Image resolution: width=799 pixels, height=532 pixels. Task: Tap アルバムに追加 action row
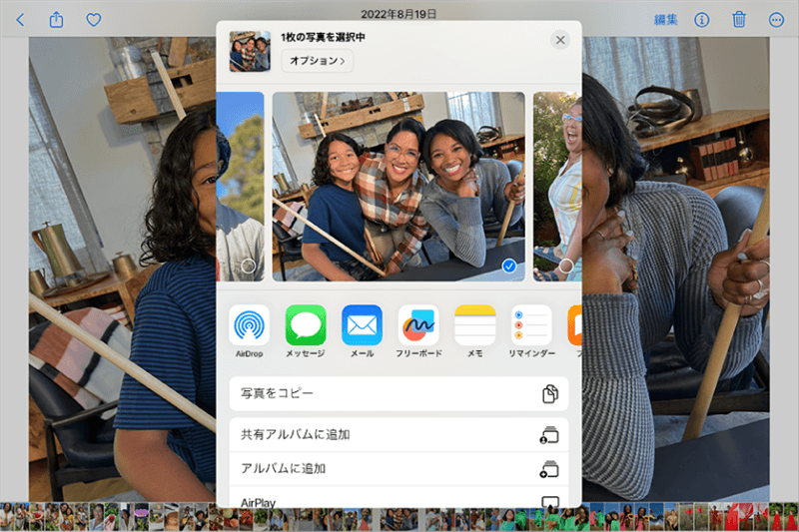click(x=399, y=469)
